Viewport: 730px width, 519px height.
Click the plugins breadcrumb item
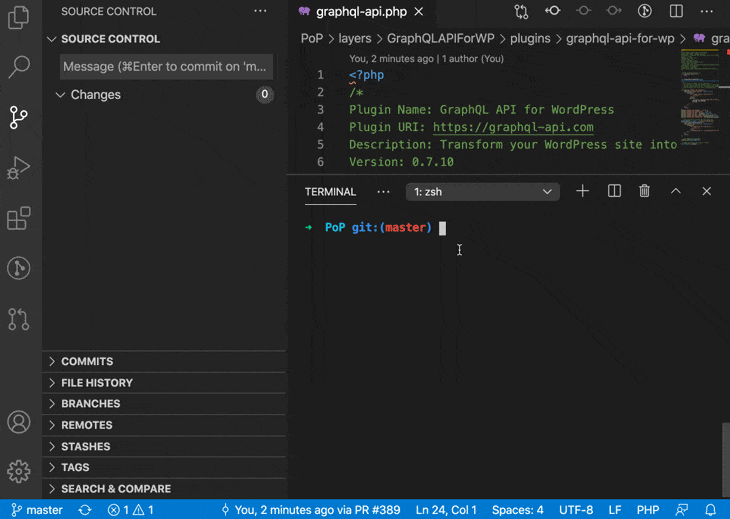[x=530, y=39]
